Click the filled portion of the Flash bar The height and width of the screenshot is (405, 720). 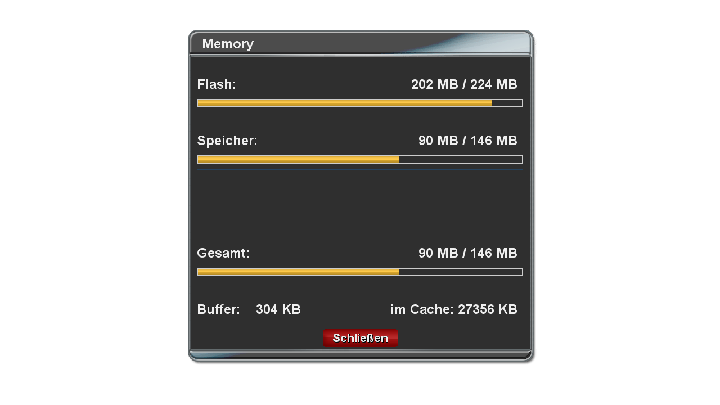[x=344, y=102]
